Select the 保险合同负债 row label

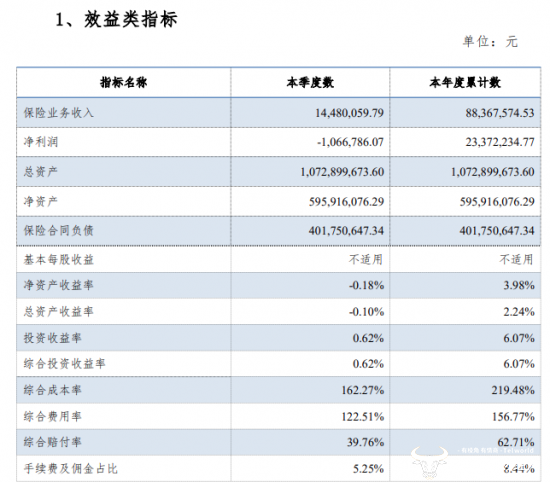pyautogui.click(x=59, y=230)
